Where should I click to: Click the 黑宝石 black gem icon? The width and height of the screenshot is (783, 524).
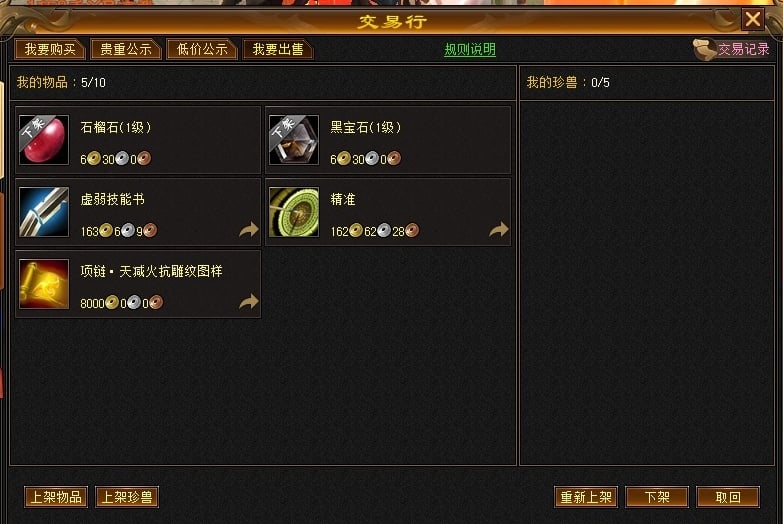point(294,140)
